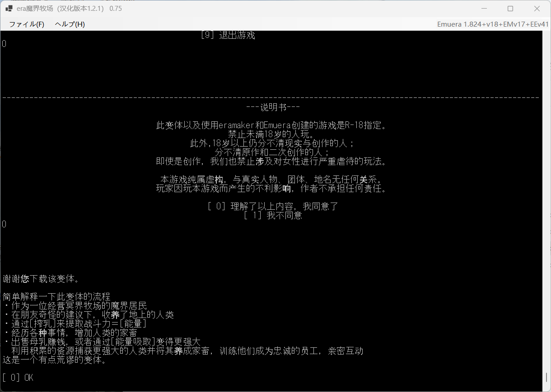Click the line about 通过[榨乳]来提取战斗力
This screenshot has width=551, height=392.
click(75, 324)
